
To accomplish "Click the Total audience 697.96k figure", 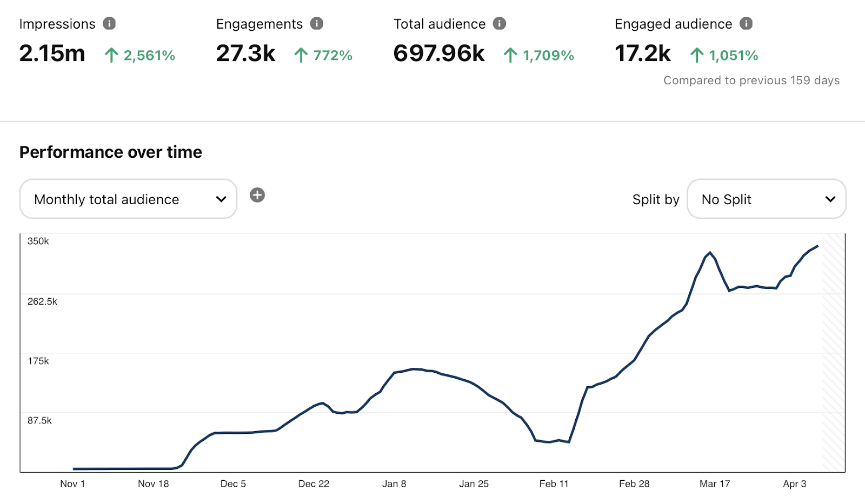I will 440,53.
